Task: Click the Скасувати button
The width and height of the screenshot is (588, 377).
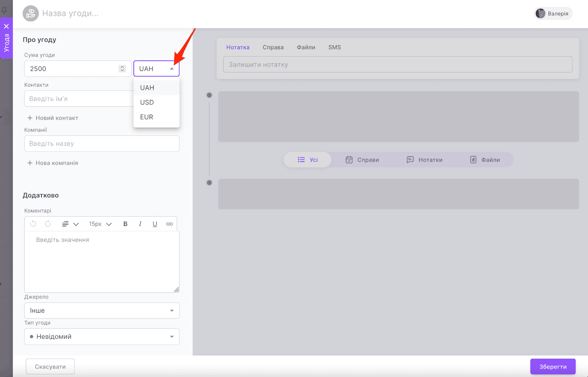Action: click(50, 367)
